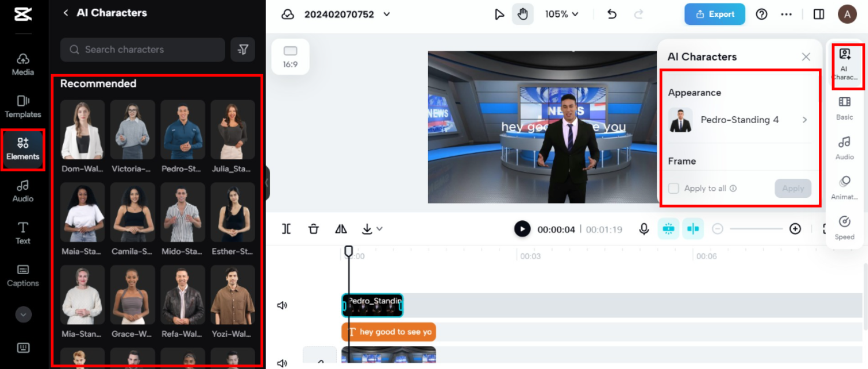
Task: Open the Templates tab in sidebar
Action: click(23, 107)
